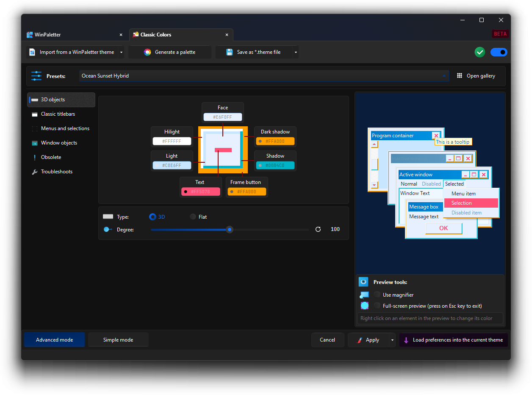Click the preview OK button
This screenshot has width=532, height=395.
pyautogui.click(x=443, y=228)
